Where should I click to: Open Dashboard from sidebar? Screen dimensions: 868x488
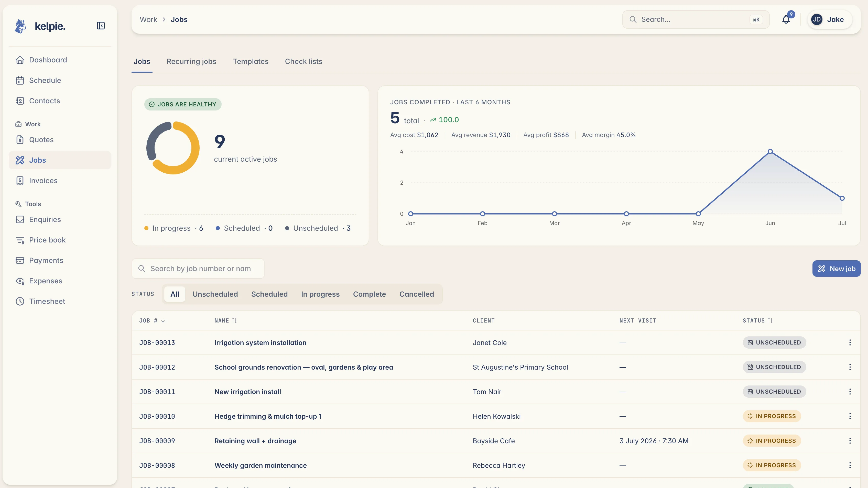(x=60, y=60)
